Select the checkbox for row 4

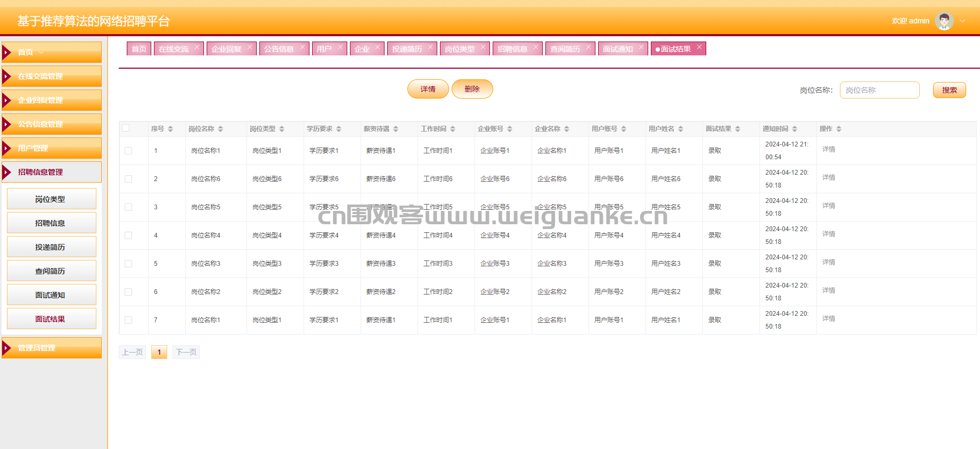128,235
